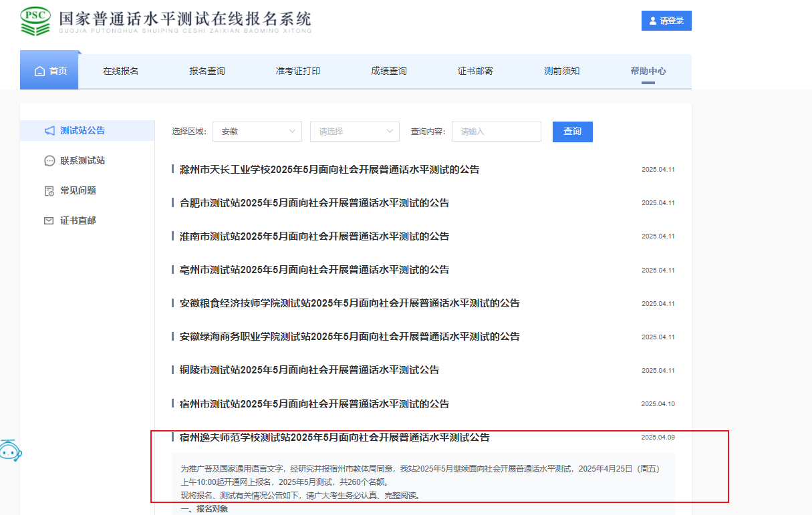Open 淮南市测试站 announcement
This screenshot has height=515, width=812.
point(314,236)
